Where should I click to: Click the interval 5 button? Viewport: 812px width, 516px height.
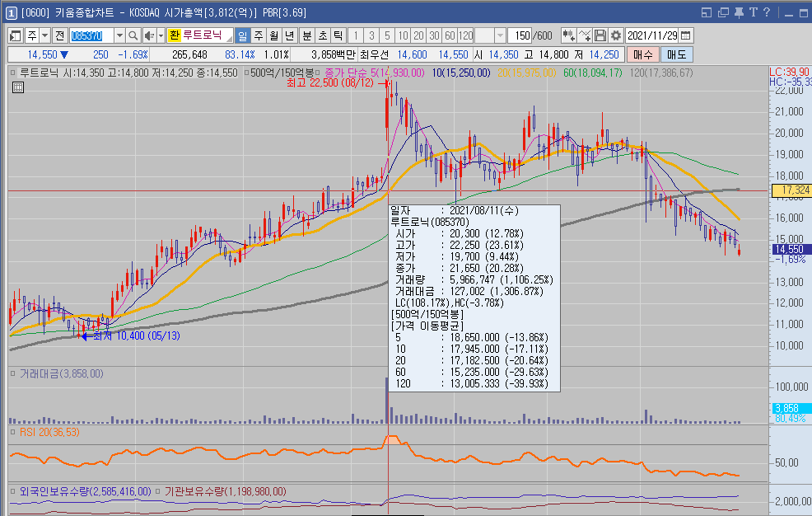coord(387,35)
